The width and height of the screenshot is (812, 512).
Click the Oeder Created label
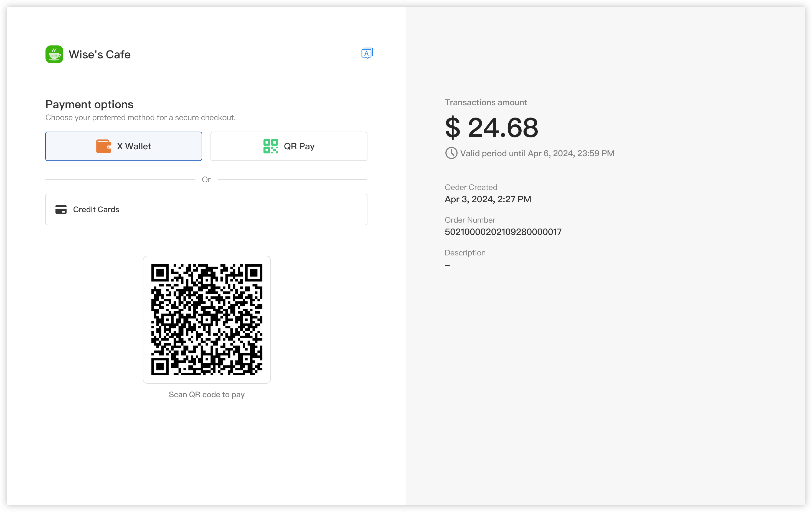(x=471, y=187)
